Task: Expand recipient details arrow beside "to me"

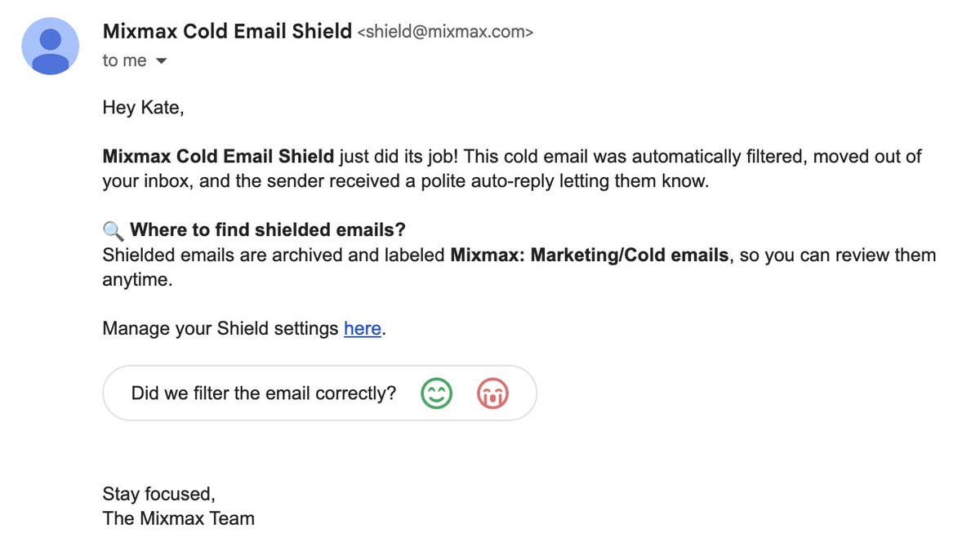Action: click(161, 61)
